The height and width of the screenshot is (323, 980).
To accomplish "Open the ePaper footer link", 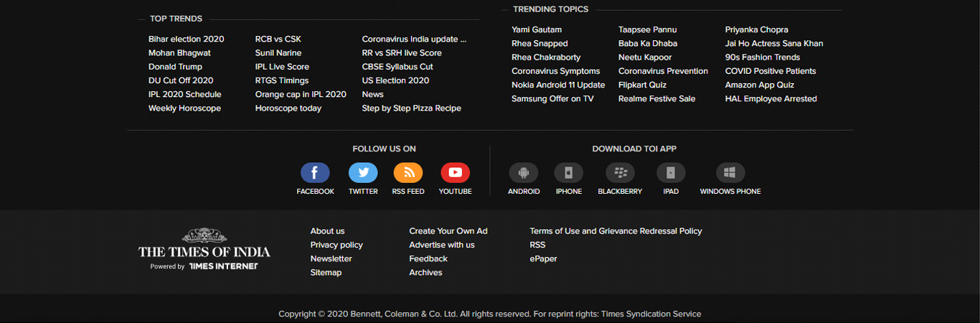I will coord(543,259).
